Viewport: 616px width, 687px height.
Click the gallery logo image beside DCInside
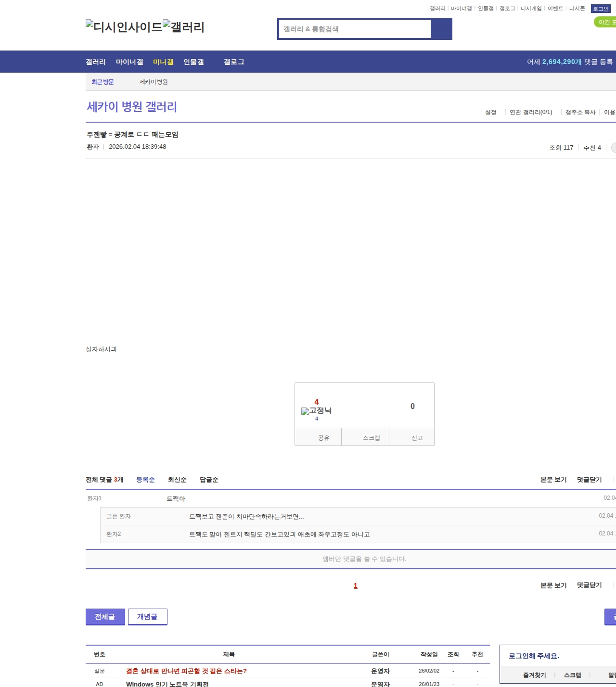point(183,27)
